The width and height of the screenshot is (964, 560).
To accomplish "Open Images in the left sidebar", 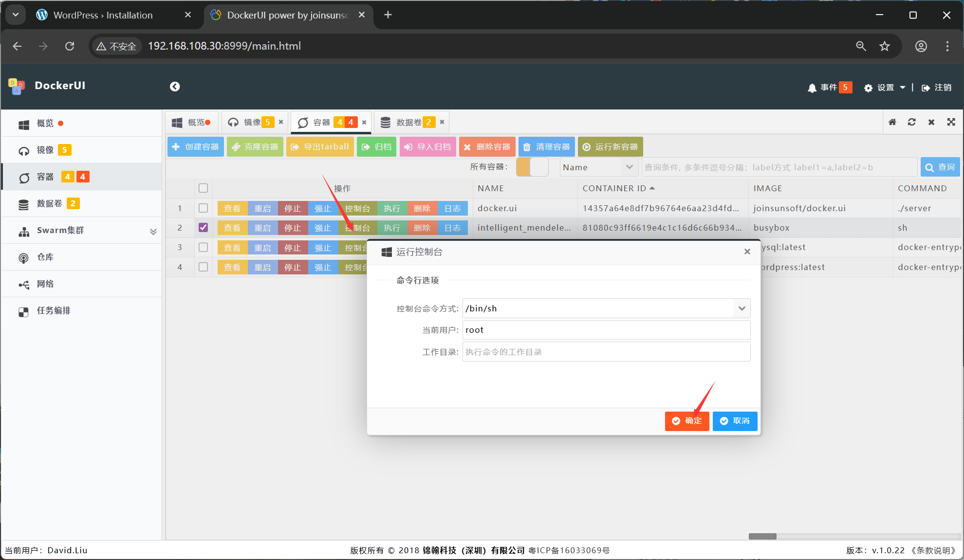I will (x=82, y=150).
